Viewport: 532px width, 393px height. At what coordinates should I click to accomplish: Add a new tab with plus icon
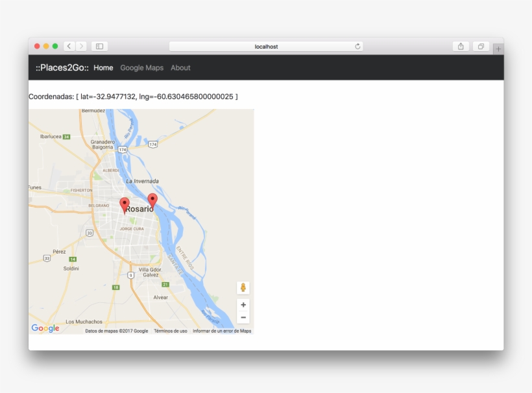tap(498, 49)
